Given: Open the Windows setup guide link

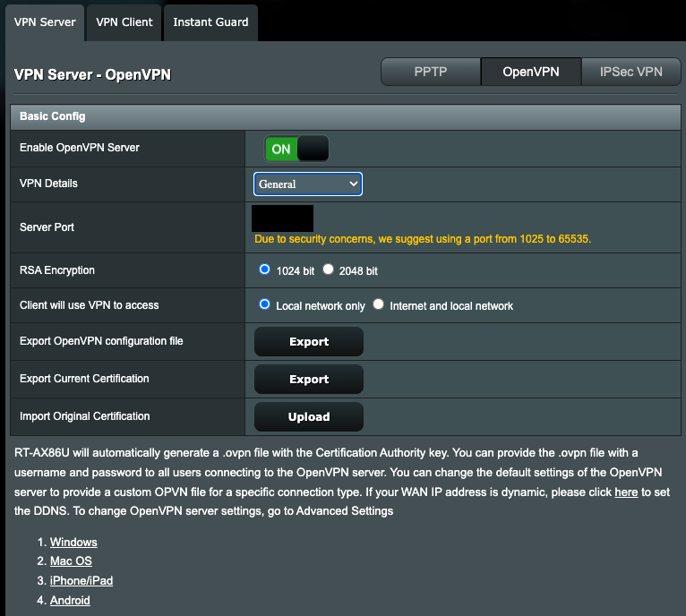Looking at the screenshot, I should (x=73, y=542).
